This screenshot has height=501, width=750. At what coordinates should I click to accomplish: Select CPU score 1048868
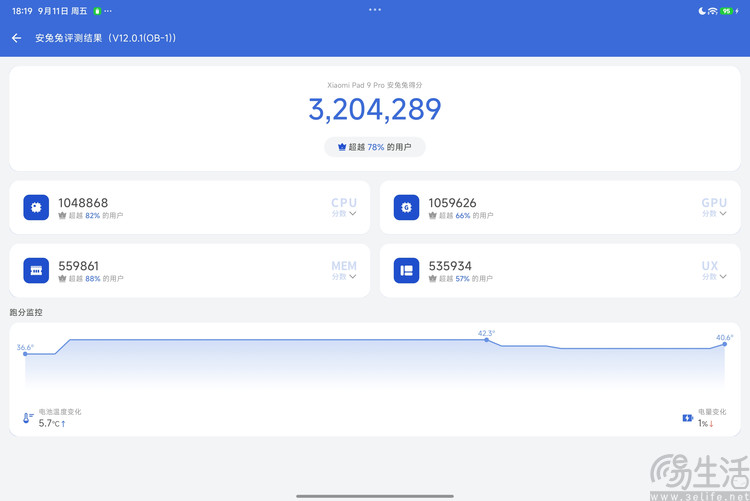[x=83, y=203]
